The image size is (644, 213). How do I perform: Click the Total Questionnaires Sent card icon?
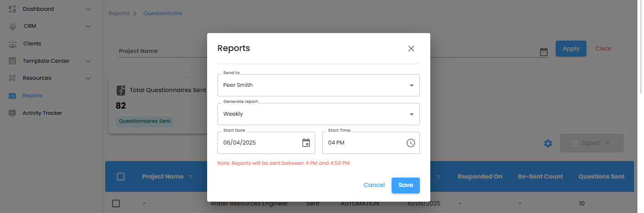[121, 90]
